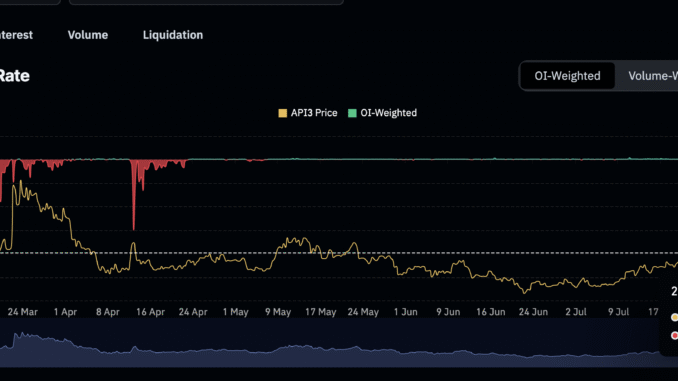Screen dimensions: 678x381
Task: Click the 9 Jul axis label
Action: coord(618,312)
